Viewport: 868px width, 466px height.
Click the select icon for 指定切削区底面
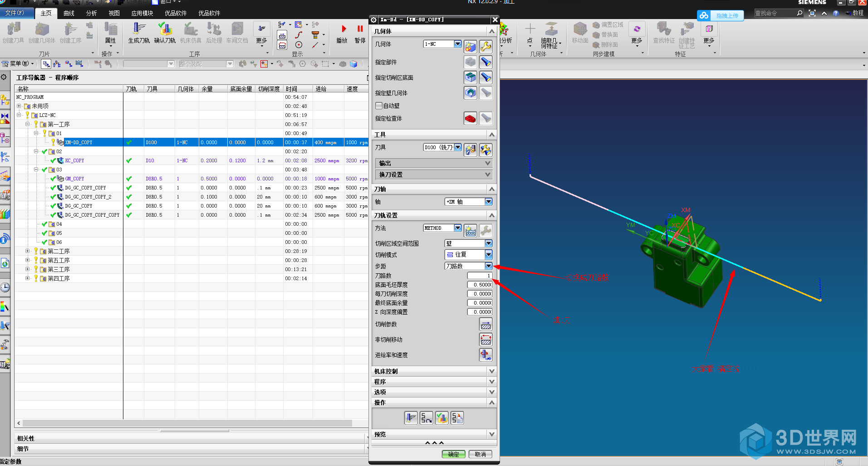pyautogui.click(x=471, y=78)
